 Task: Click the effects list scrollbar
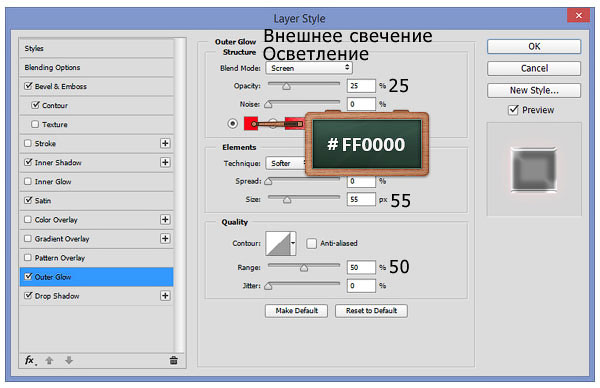pos(179,195)
